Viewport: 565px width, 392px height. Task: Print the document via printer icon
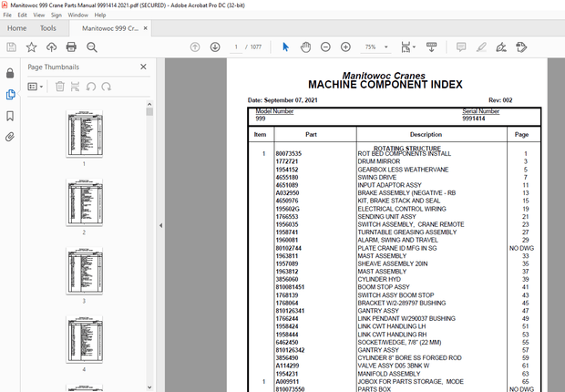pos(71,46)
